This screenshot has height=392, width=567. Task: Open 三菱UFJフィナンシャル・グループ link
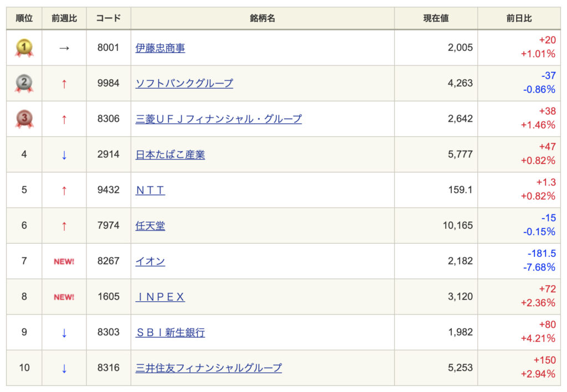(218, 119)
